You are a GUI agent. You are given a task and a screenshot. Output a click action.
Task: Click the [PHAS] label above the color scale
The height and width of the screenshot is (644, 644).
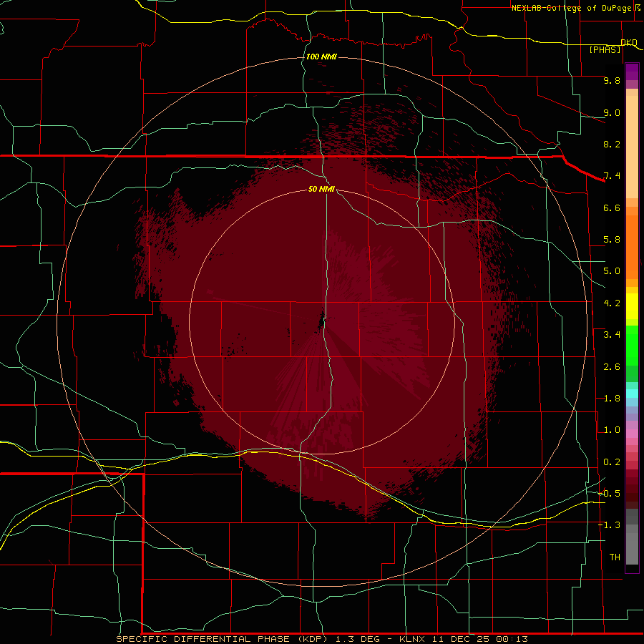tap(605, 50)
